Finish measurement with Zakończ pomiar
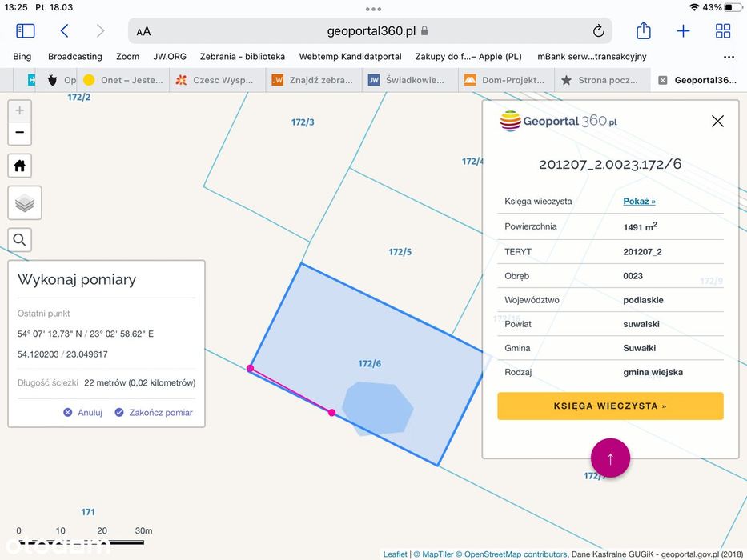The width and height of the screenshot is (747, 560). pos(154,412)
